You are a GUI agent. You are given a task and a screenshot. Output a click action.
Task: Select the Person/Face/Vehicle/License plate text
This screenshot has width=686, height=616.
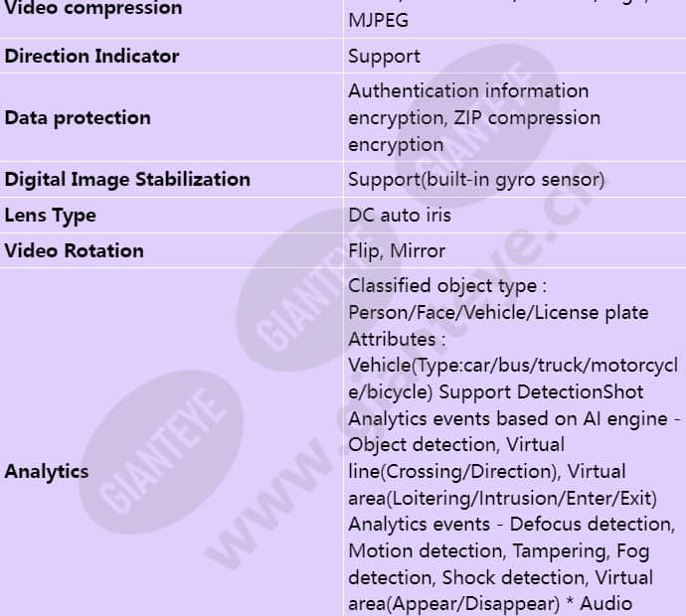(x=498, y=312)
